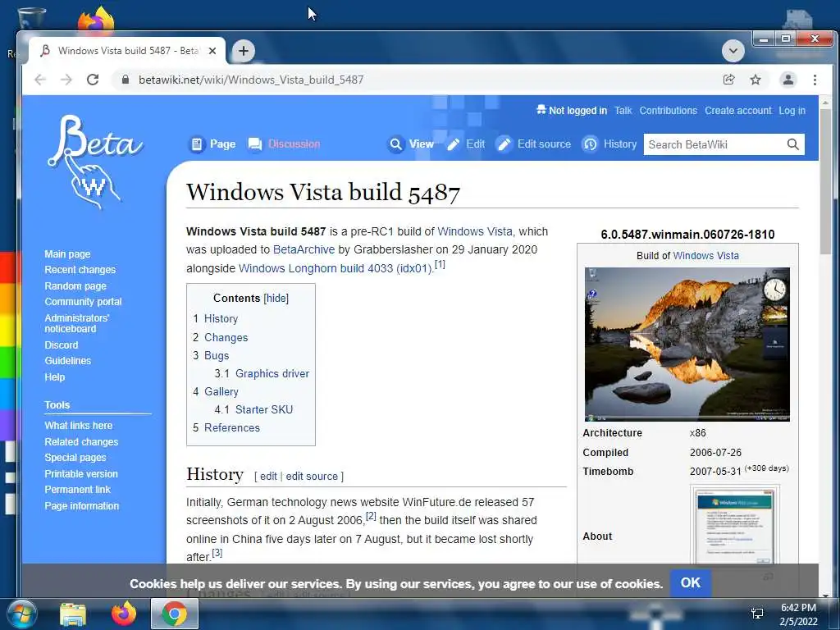Open Windows Explorer from the taskbar

(x=73, y=614)
